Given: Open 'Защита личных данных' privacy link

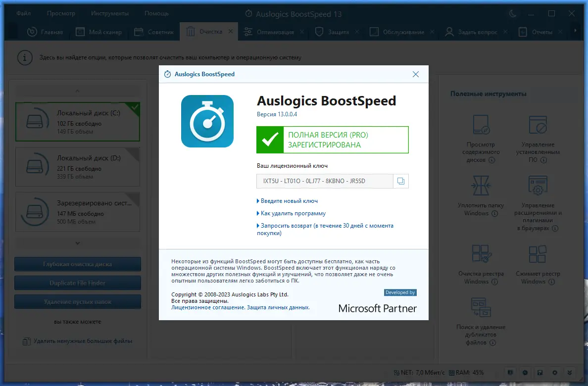Looking at the screenshot, I should click(x=278, y=307).
